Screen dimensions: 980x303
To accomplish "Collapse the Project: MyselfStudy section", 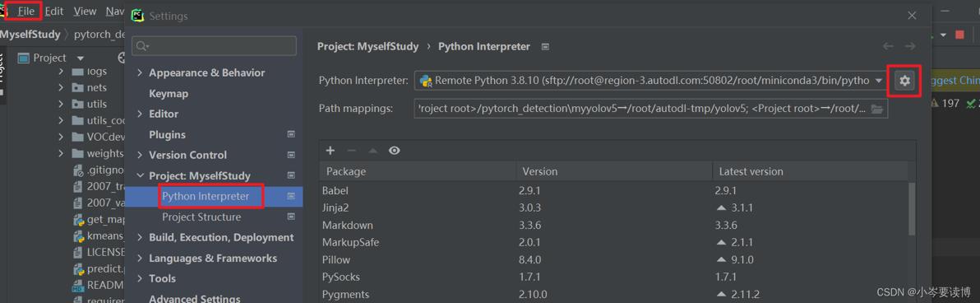I will 140,176.
